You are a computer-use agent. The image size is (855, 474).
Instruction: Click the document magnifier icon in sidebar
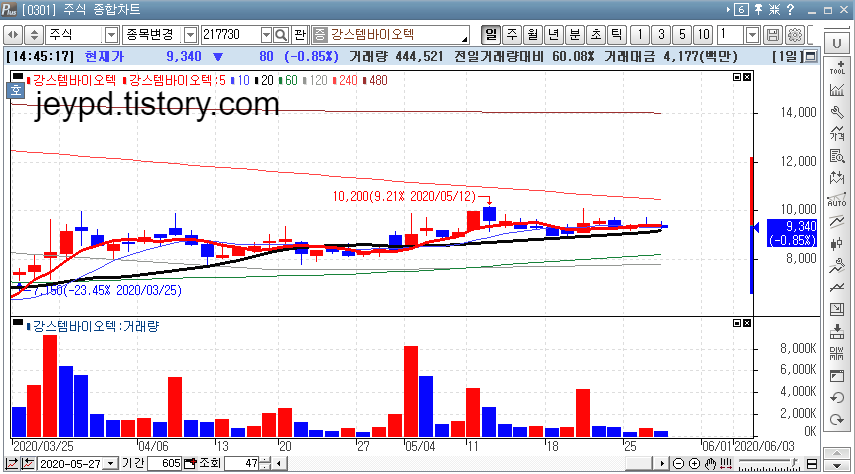[837, 156]
